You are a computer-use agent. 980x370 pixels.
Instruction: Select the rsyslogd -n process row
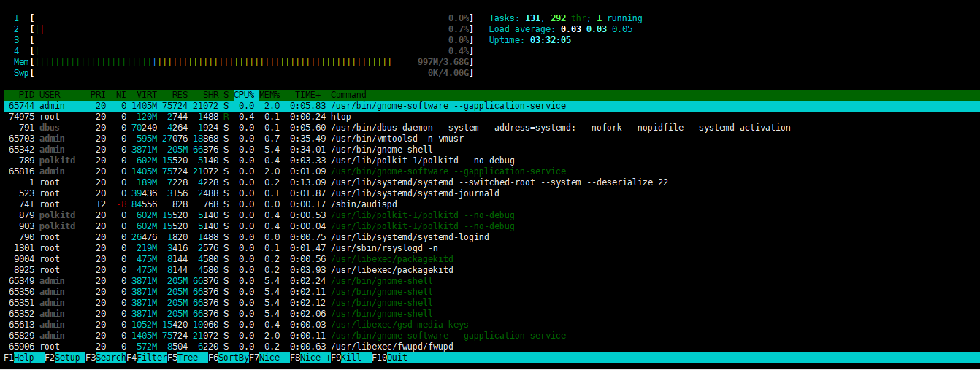tap(490, 248)
